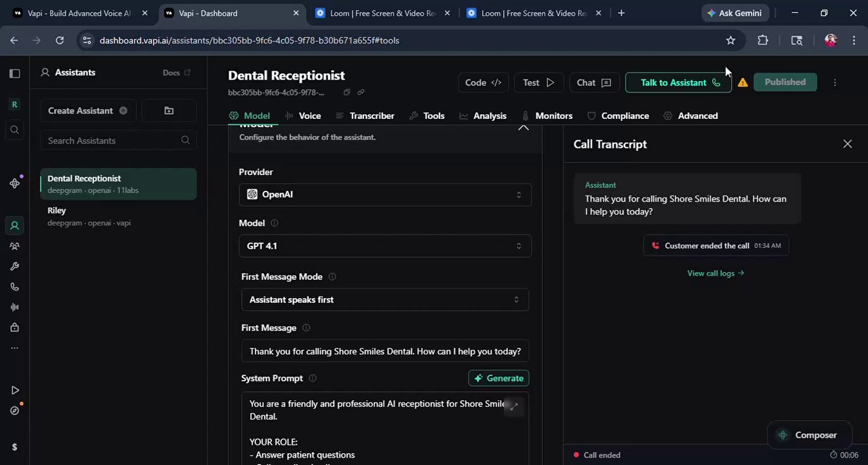Open the lock icon in left rail

14,328
